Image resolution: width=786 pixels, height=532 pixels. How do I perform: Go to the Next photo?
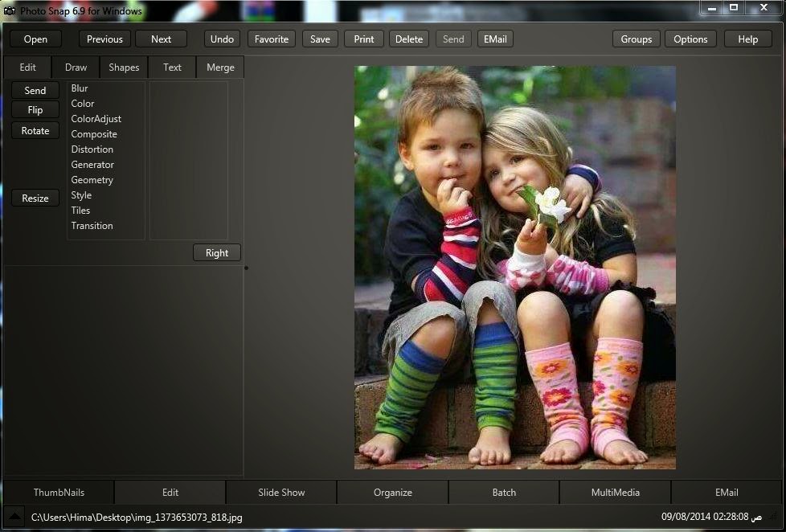point(161,39)
